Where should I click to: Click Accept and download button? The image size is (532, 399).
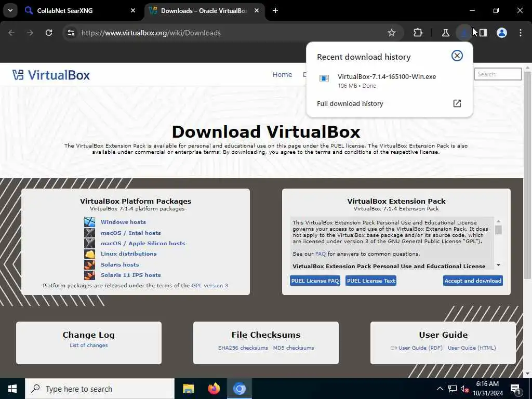[x=473, y=281]
